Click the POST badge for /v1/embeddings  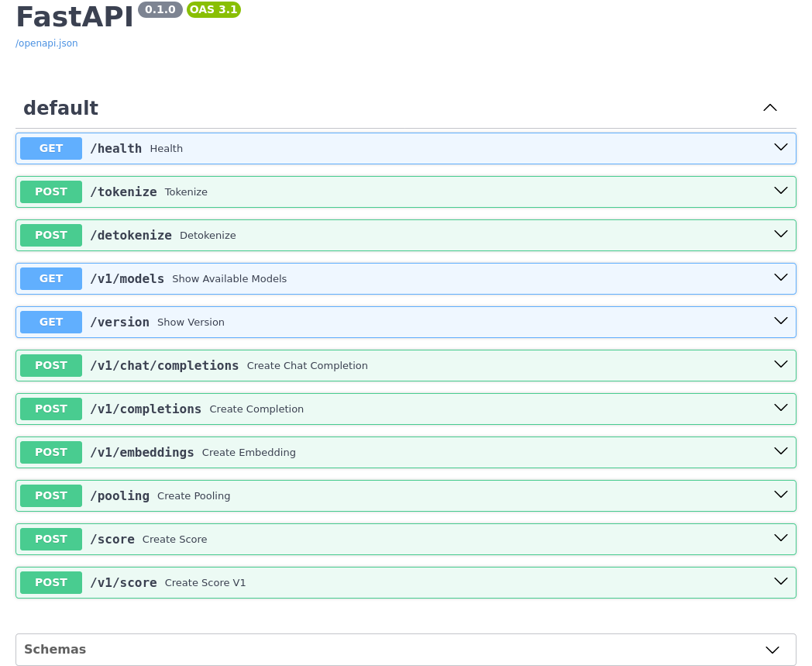click(x=51, y=453)
